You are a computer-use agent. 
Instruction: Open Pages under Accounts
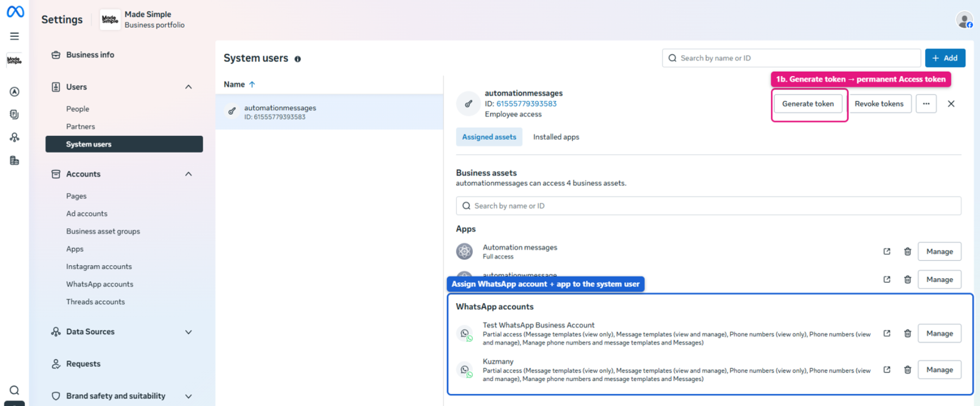point(77,196)
